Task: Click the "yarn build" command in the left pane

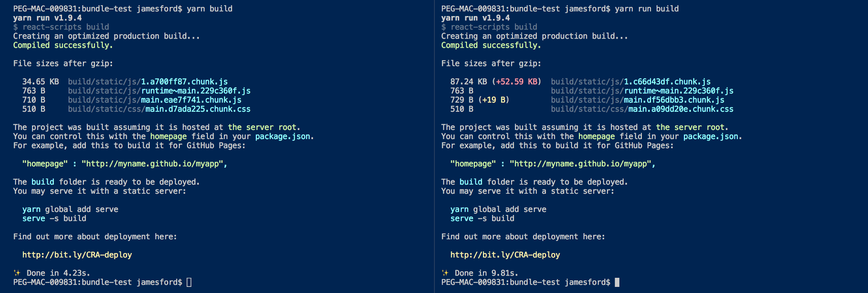Action: tap(209, 9)
